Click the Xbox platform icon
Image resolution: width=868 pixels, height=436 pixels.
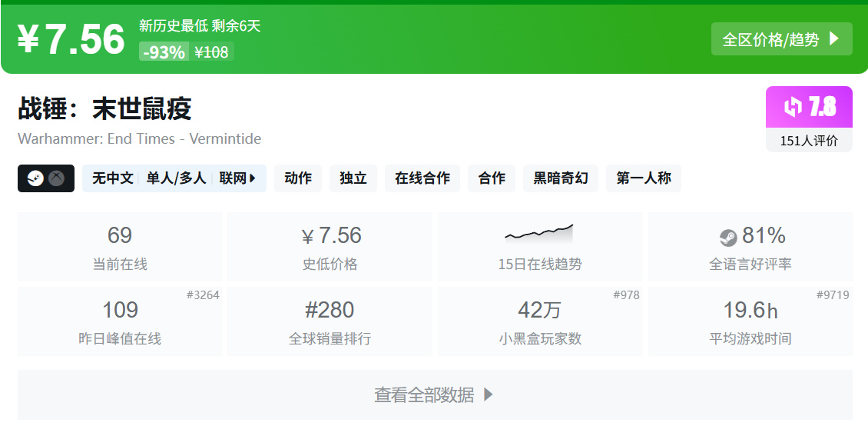point(57,178)
